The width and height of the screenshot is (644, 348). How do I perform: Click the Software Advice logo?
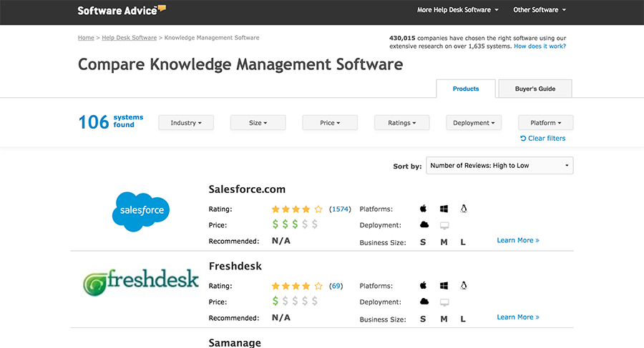click(122, 10)
